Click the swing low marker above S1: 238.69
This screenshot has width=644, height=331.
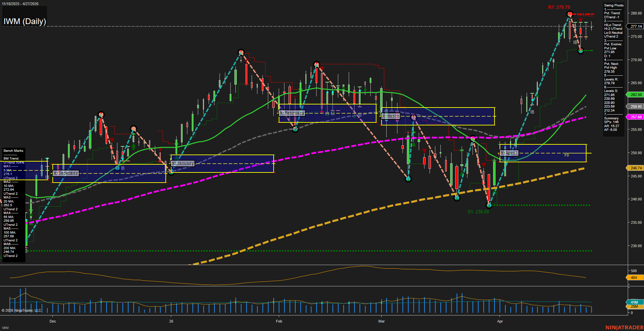pyautogui.click(x=489, y=205)
